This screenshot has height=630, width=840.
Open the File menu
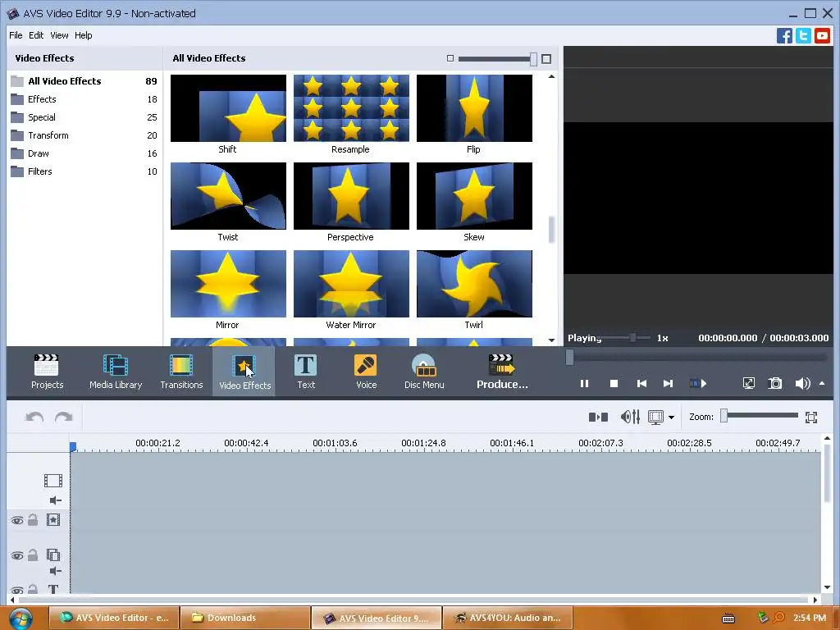point(16,35)
